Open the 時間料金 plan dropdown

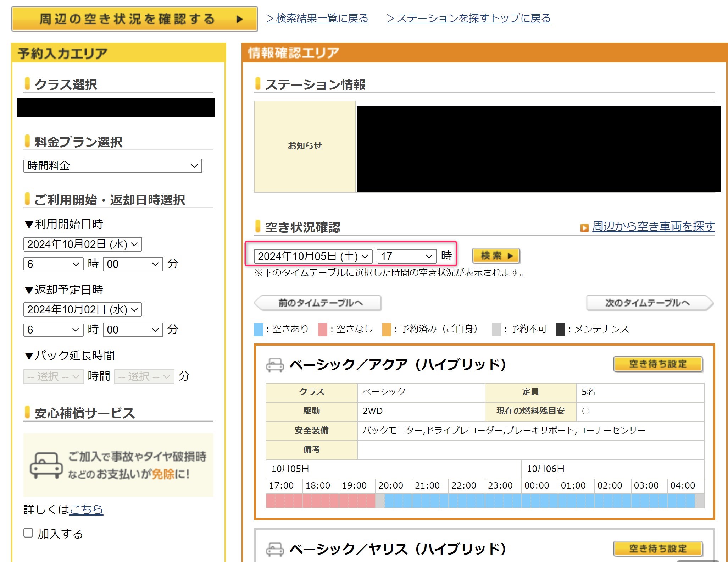112,166
